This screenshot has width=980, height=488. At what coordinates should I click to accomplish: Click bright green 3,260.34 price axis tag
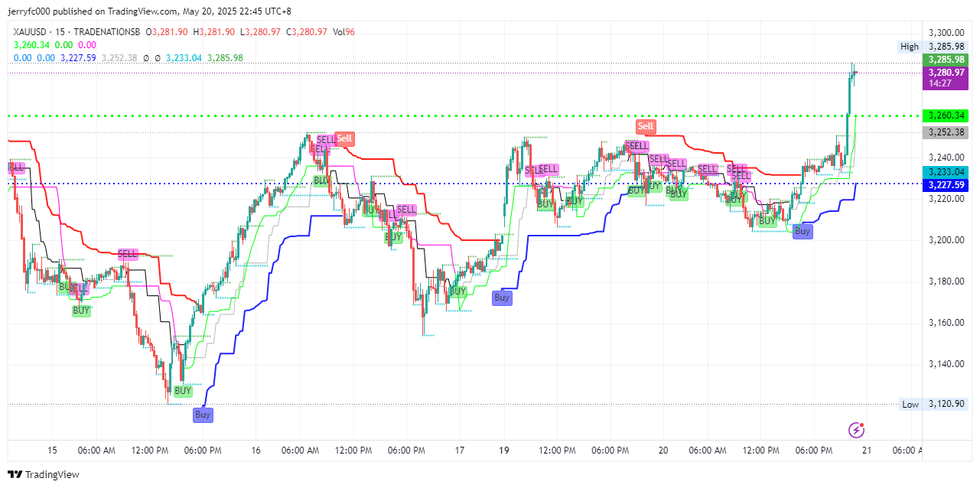[946, 115]
